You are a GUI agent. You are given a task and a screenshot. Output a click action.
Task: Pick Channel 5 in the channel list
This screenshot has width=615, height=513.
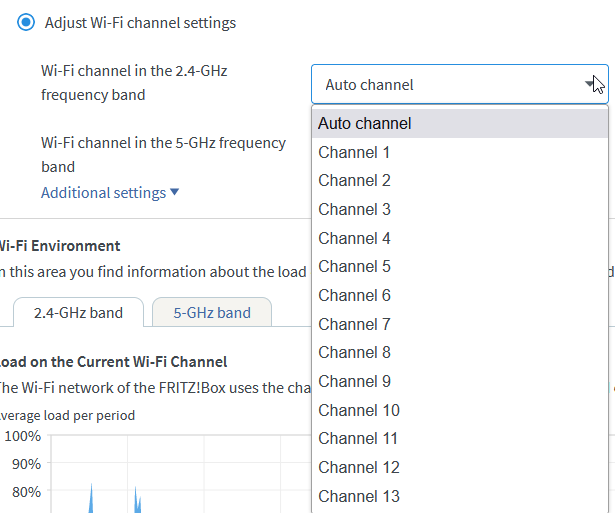[460, 267]
